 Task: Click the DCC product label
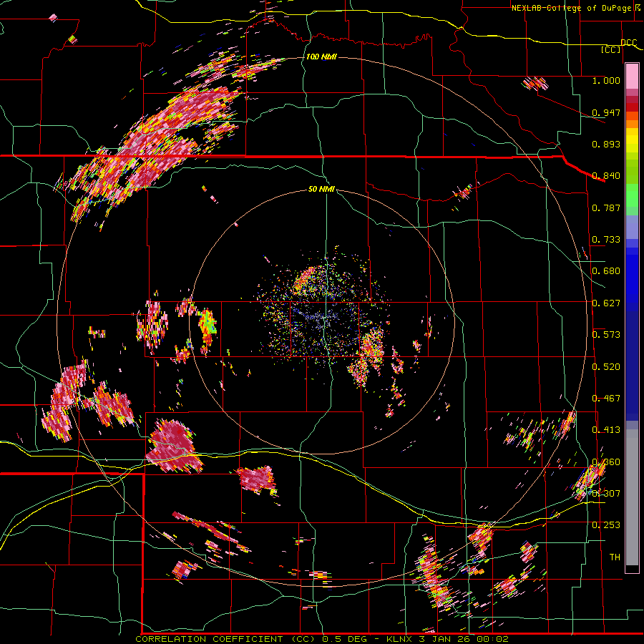coord(628,43)
